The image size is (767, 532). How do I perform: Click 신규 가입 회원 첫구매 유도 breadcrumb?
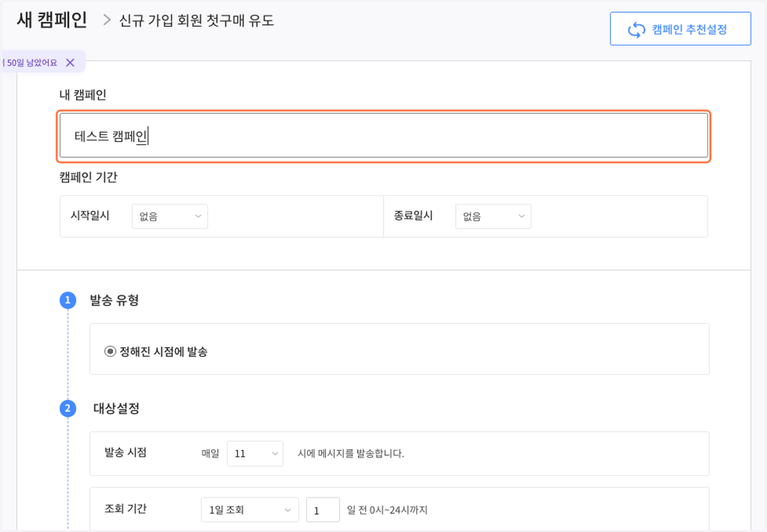coord(197,20)
